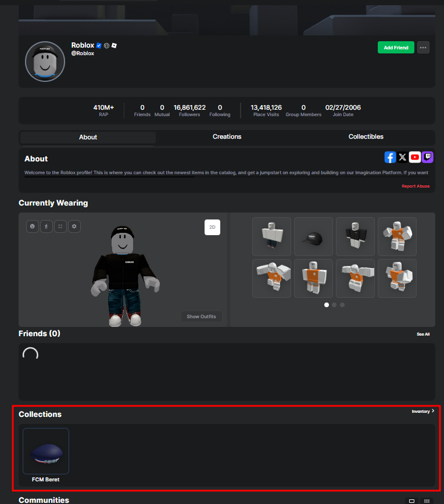Open the gear settings icon in avatar viewer
This screenshot has width=444, height=504.
tap(74, 226)
